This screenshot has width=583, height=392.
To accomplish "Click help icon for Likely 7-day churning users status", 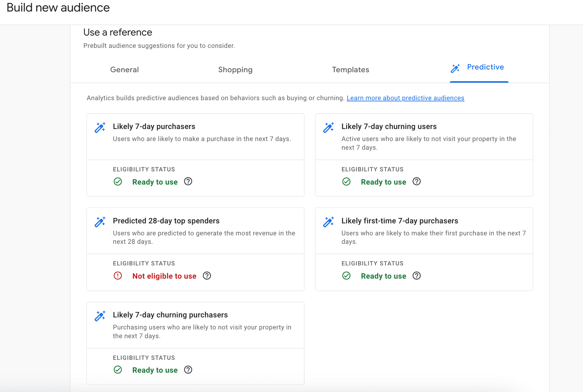I will pos(417,182).
